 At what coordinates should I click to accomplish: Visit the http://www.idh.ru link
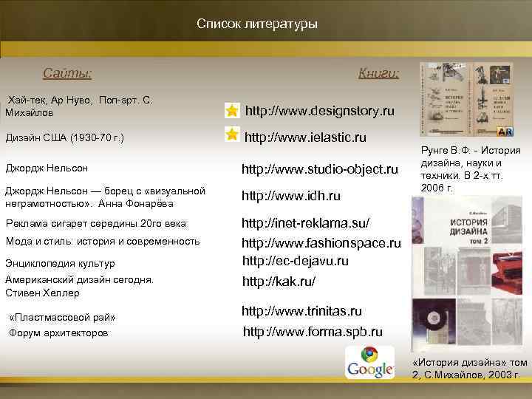[291, 196]
